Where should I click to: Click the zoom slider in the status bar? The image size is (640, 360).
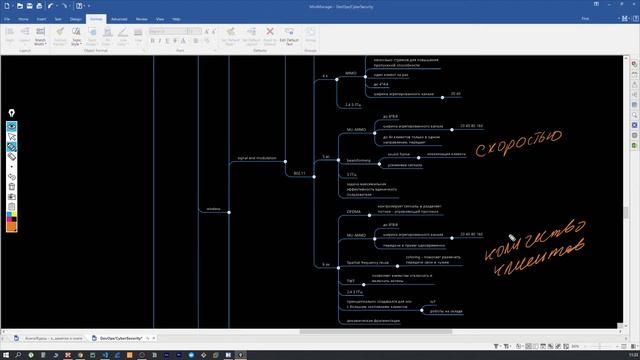pyautogui.click(x=600, y=346)
